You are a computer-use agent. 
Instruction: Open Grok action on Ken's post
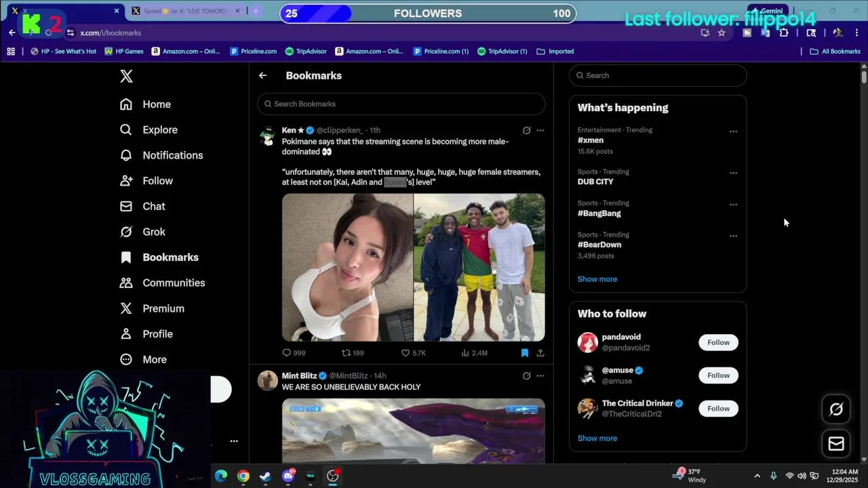click(x=526, y=130)
